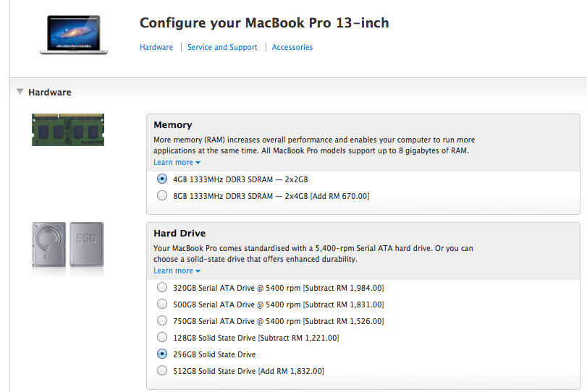Click the memory RAM module image
587x392 pixels.
coord(68,129)
